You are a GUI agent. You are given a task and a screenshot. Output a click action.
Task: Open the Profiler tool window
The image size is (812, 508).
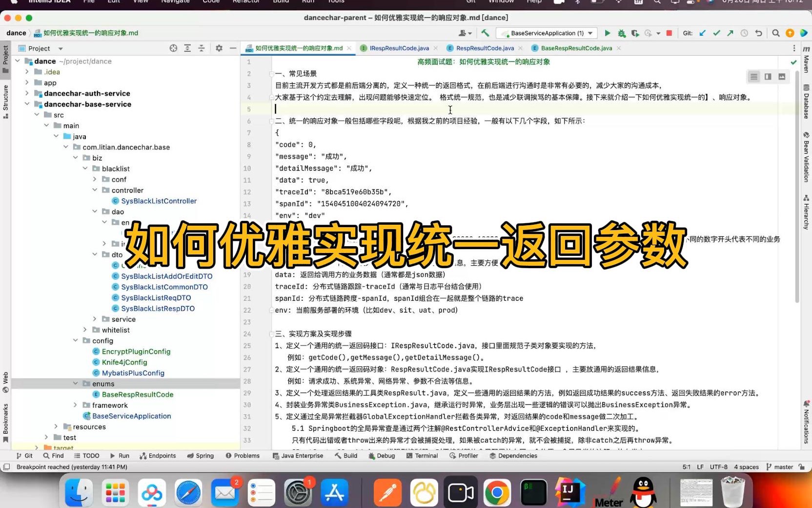tap(464, 456)
